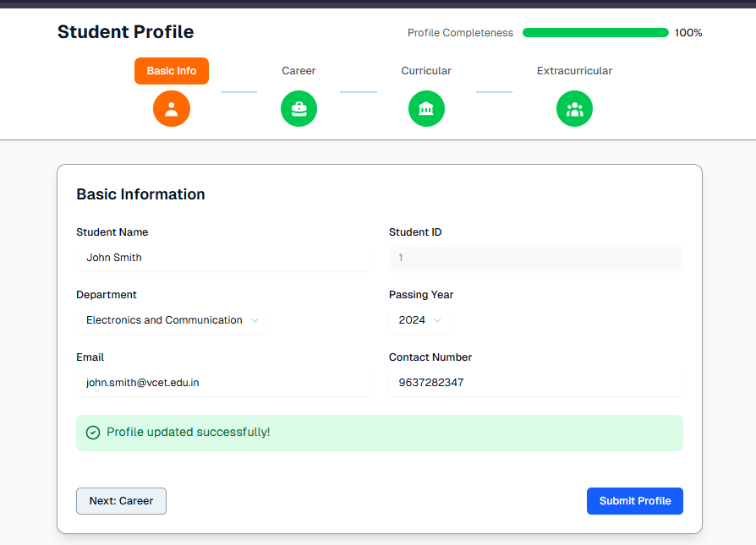Open the Extracurricular group people icon
This screenshot has height=545, width=756.
(x=574, y=109)
